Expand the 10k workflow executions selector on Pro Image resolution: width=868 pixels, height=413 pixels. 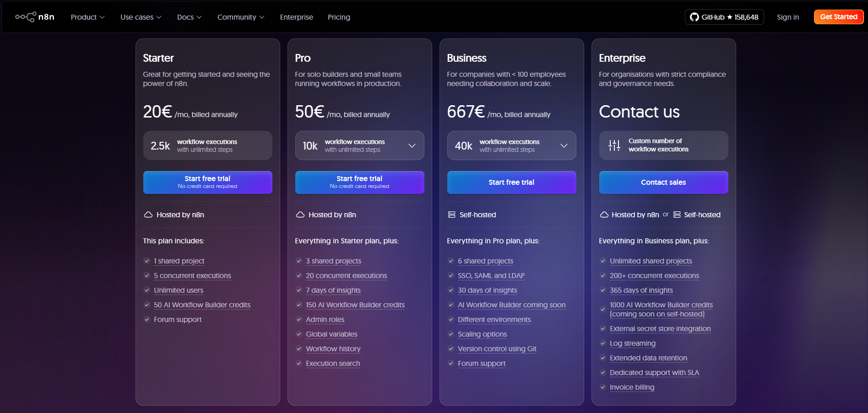click(x=412, y=145)
